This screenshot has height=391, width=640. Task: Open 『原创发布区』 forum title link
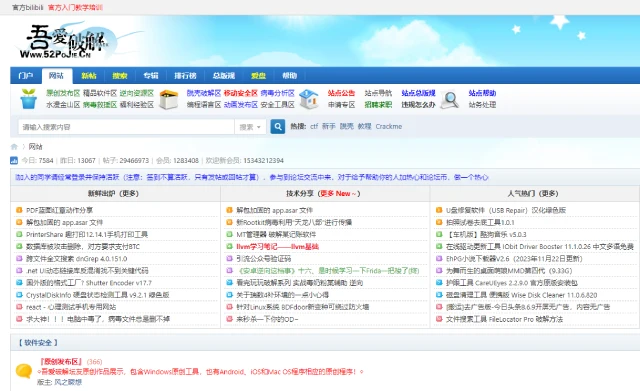click(x=61, y=362)
